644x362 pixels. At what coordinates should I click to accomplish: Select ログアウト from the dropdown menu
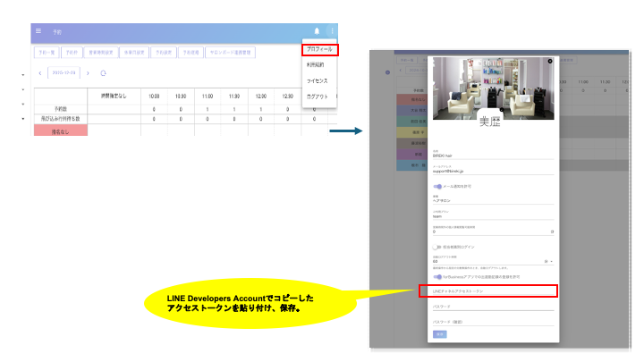tap(317, 96)
